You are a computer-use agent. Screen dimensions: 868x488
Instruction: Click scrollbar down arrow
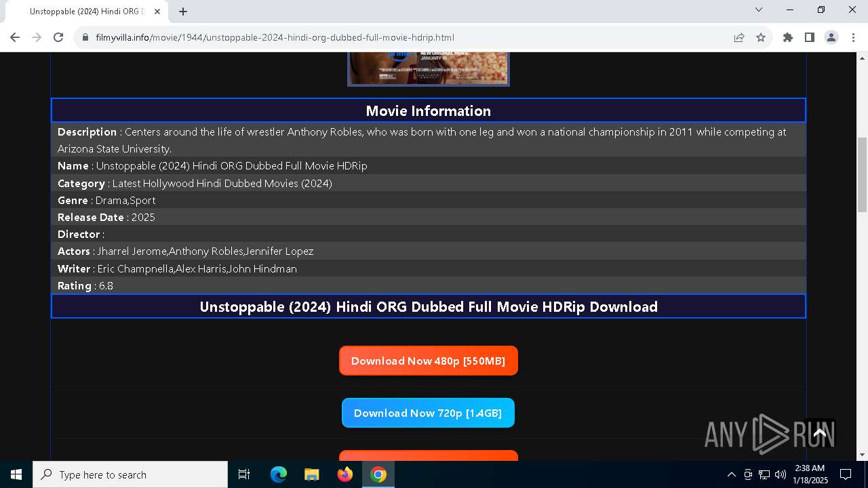[x=863, y=455]
